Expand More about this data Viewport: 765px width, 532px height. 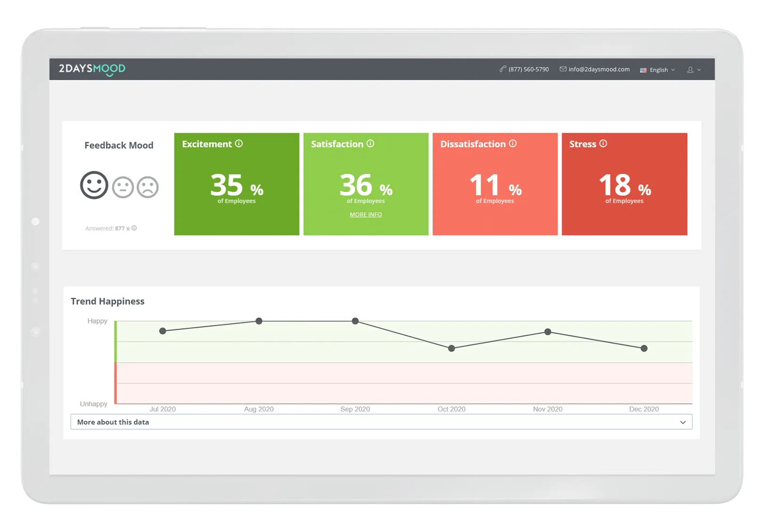click(x=381, y=422)
